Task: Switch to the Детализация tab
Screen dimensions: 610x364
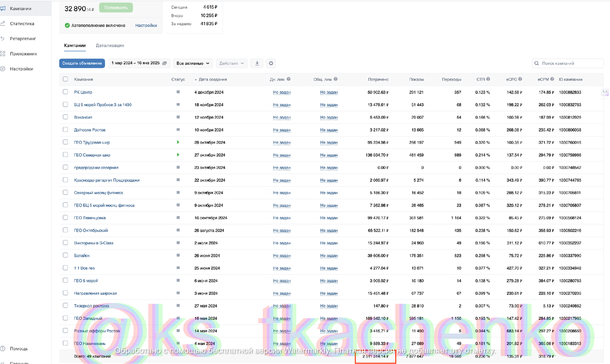Action: point(110,46)
